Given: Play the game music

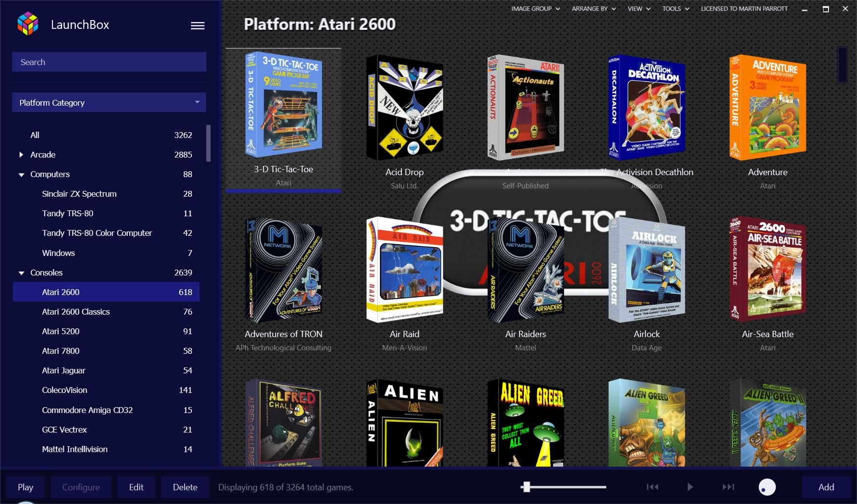Looking at the screenshot, I should 690,487.
